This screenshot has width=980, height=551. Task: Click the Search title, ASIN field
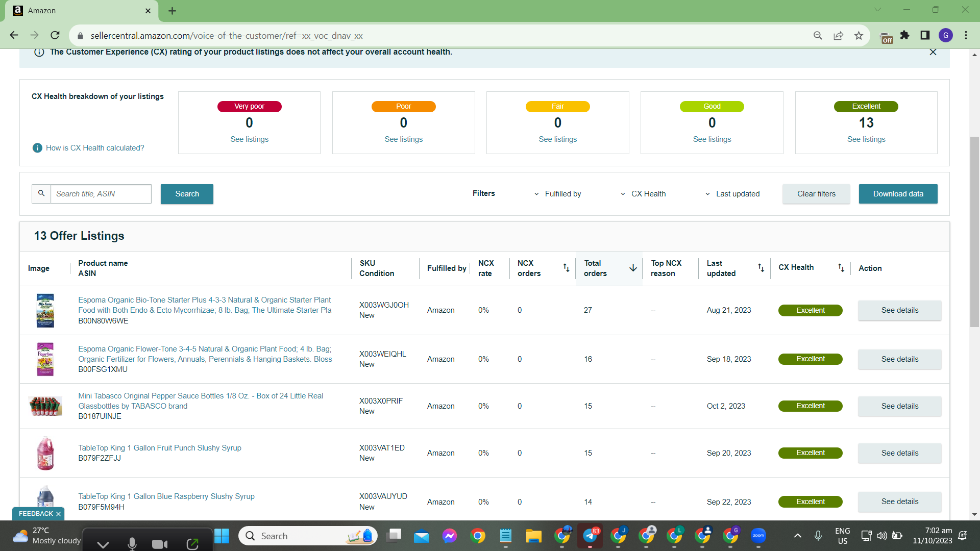101,194
